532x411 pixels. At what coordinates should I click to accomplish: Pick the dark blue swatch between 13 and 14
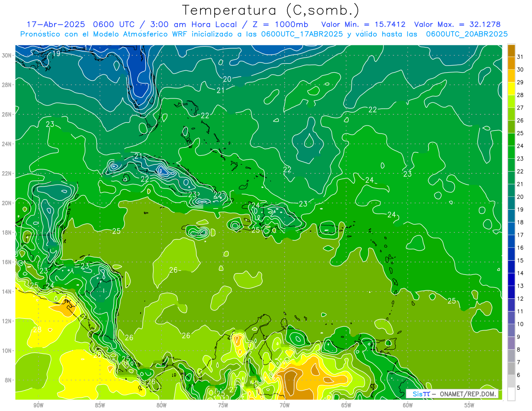point(511,279)
